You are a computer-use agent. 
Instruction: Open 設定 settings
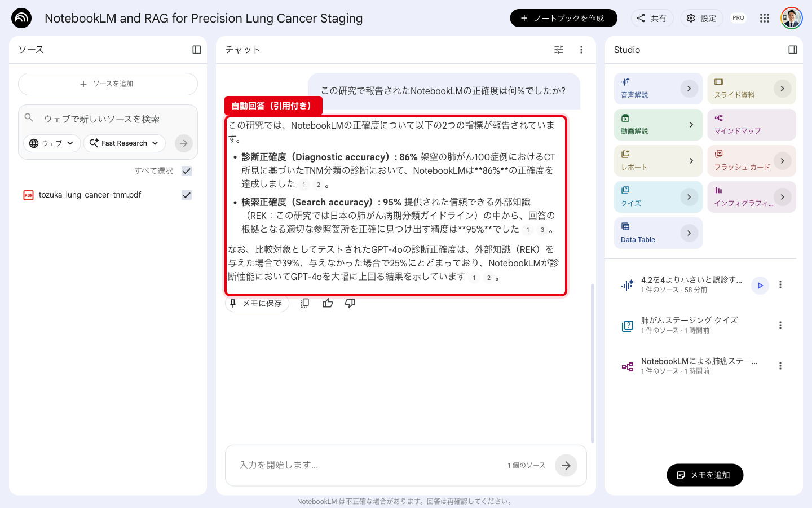click(702, 18)
